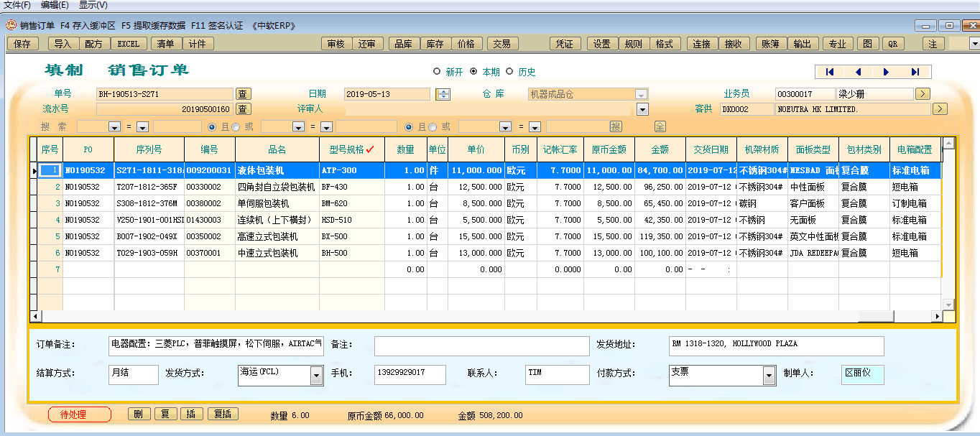Image resolution: width=980 pixels, height=436 pixels.
Task: Open dropdown at toolbar far right
Action: pos(974,44)
